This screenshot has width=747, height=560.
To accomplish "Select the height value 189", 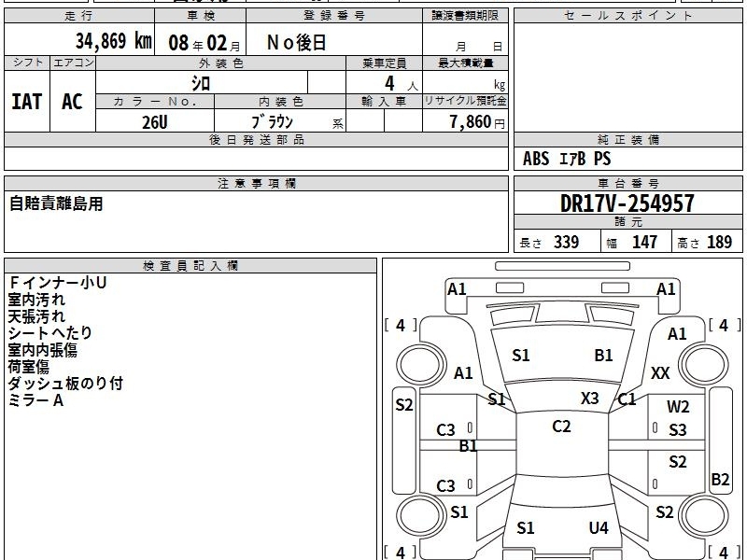I will click(719, 242).
